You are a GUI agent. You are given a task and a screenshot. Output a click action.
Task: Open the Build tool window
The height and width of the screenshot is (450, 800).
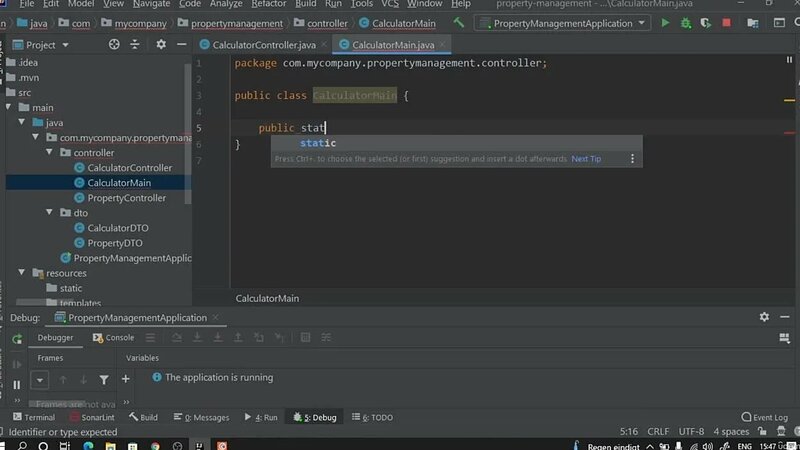(x=143, y=417)
